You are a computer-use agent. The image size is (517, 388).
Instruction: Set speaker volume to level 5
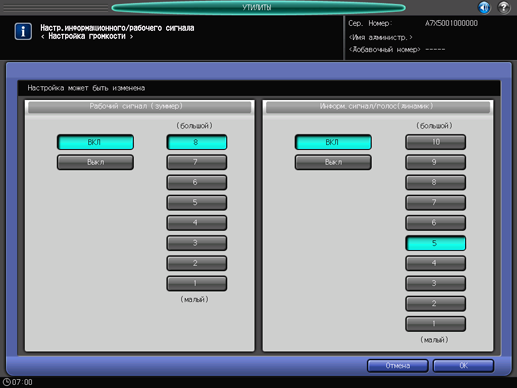435,243
